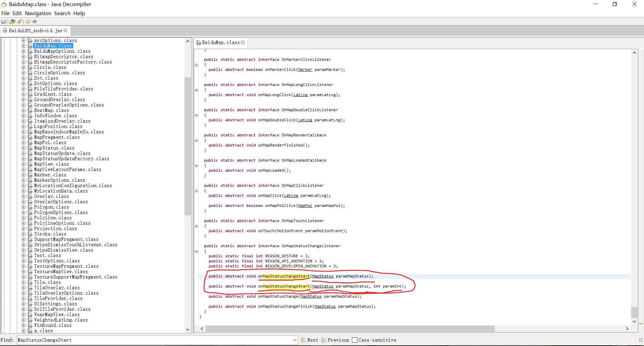This screenshot has height=346, width=644.
Task: Collapse the OnMapLongClickListener code block
Action: coord(196,90)
